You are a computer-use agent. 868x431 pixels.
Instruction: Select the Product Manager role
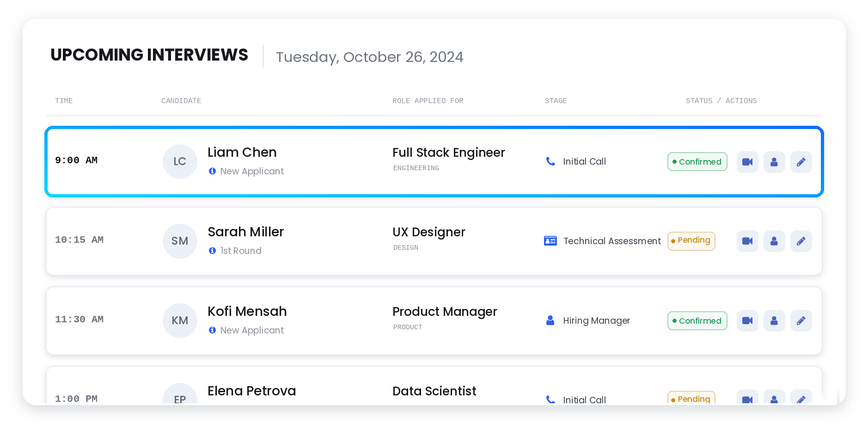pyautogui.click(x=445, y=312)
